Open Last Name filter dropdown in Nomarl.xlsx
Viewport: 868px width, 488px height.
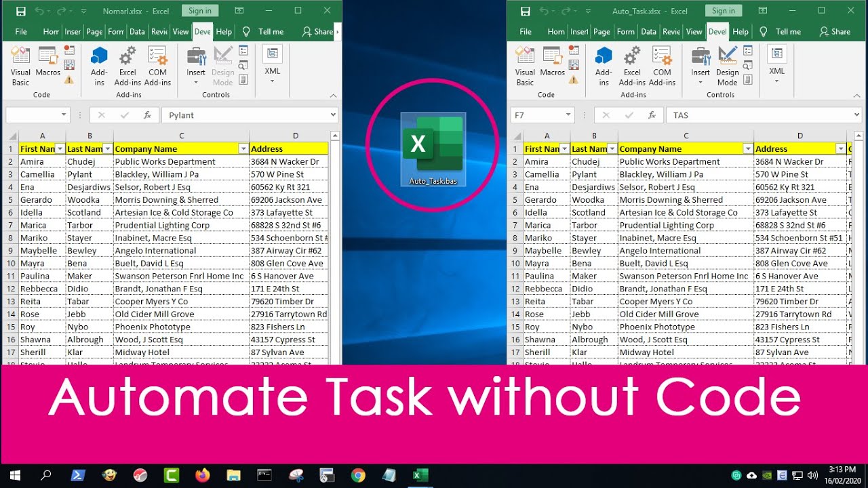pyautogui.click(x=107, y=148)
